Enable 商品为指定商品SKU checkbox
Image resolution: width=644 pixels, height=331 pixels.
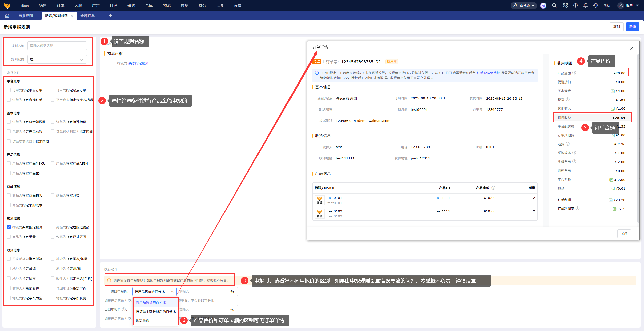(9, 195)
